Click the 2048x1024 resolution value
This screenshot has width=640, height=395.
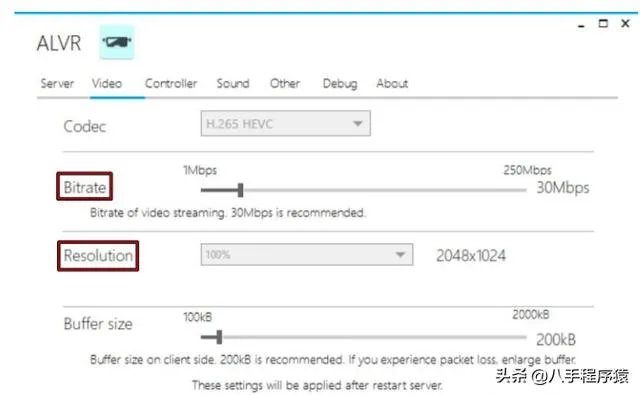[471, 256]
